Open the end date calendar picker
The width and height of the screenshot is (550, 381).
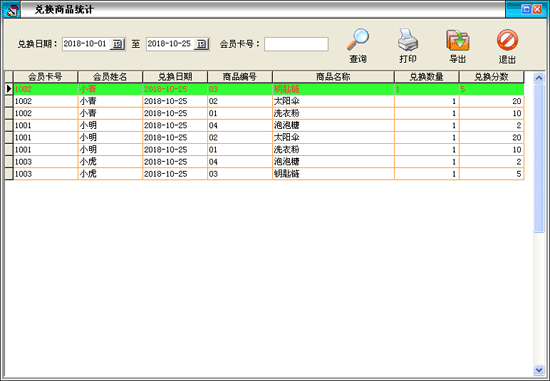point(202,44)
